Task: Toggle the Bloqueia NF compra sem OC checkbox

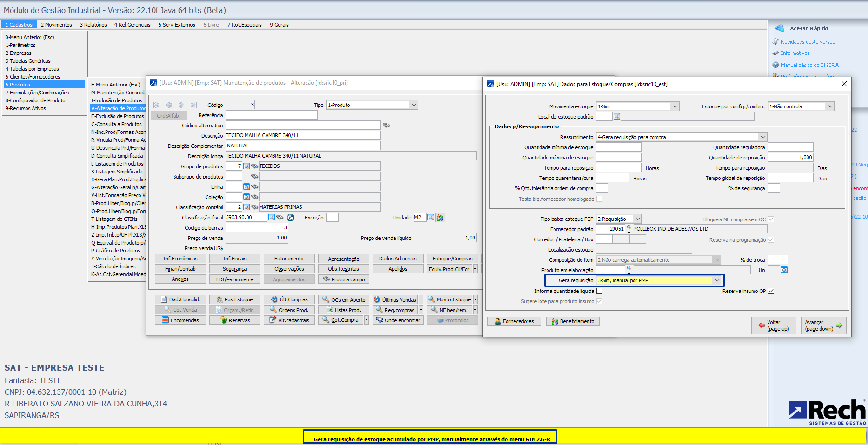Action: 771,219
